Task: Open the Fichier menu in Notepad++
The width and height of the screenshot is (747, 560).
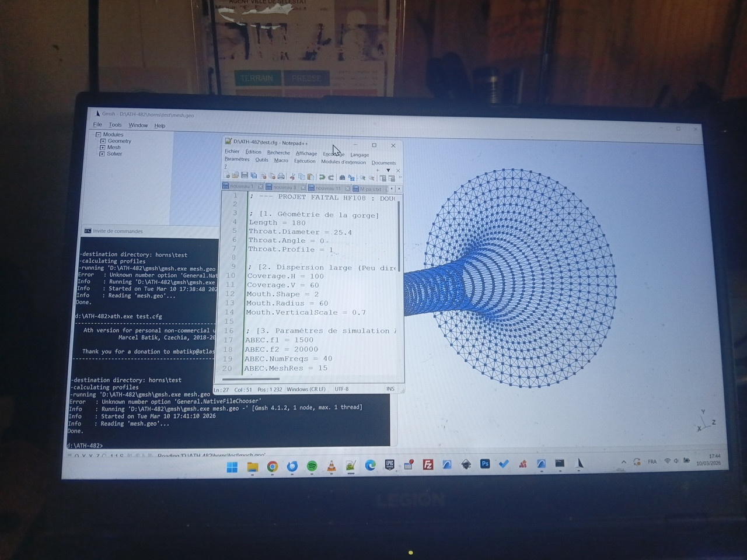Action: pos(232,151)
